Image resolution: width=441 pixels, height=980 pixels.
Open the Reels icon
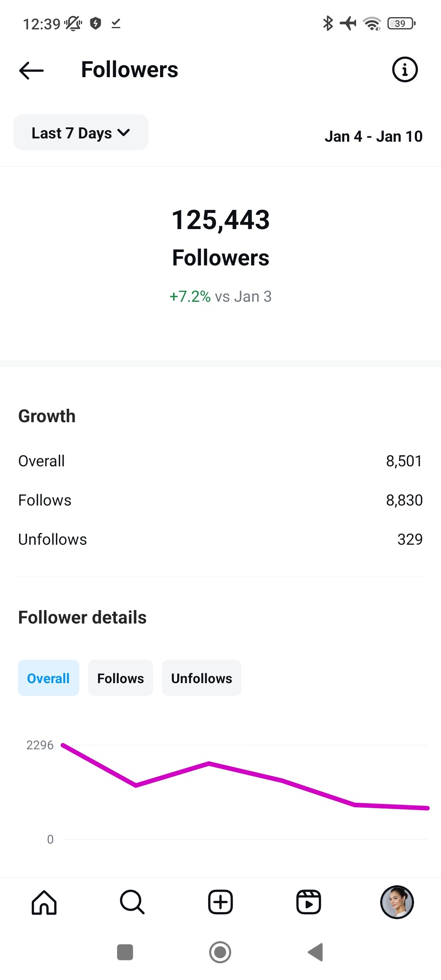coord(309,902)
